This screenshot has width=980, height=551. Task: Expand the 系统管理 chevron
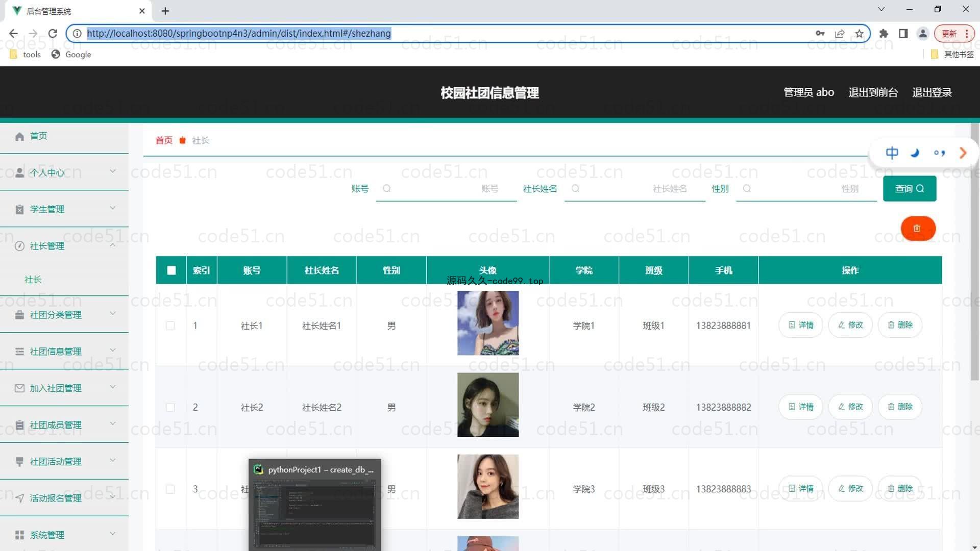(x=113, y=534)
